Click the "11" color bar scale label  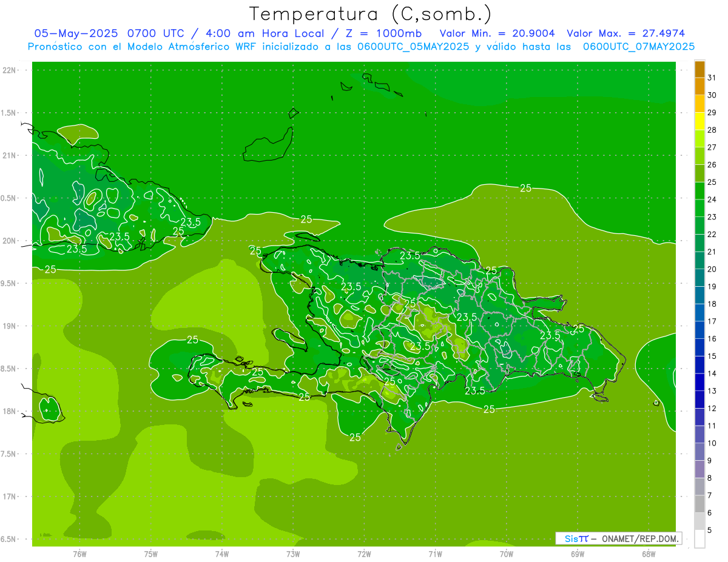point(712,426)
